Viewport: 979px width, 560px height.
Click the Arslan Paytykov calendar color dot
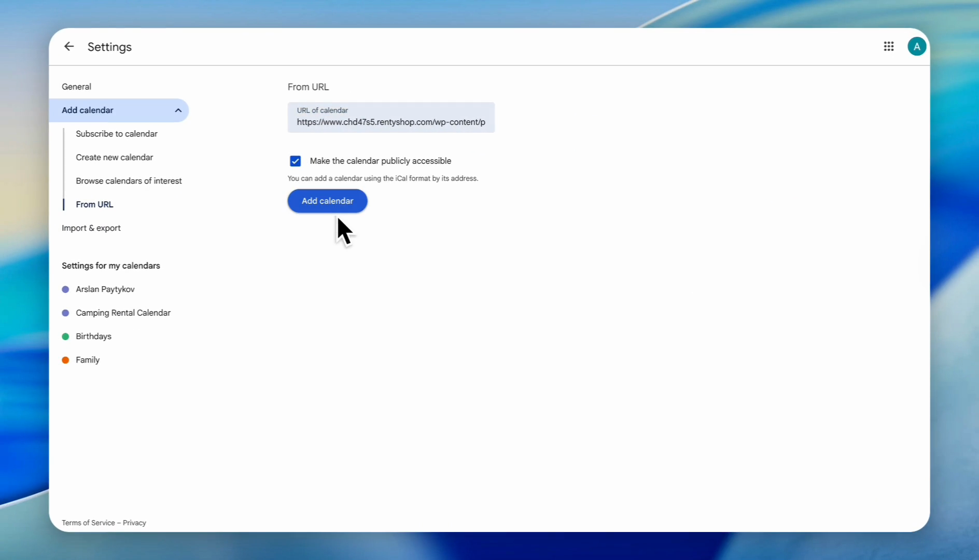65,289
